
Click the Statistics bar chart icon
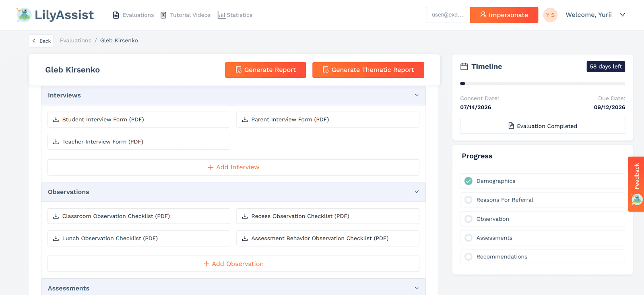[x=221, y=15]
